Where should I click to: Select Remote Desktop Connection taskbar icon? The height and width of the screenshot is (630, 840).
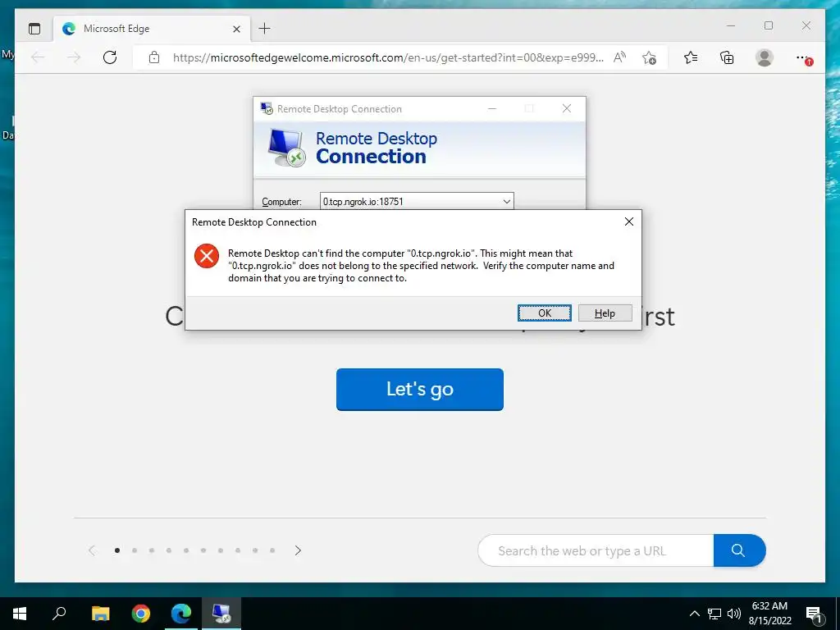point(221,614)
